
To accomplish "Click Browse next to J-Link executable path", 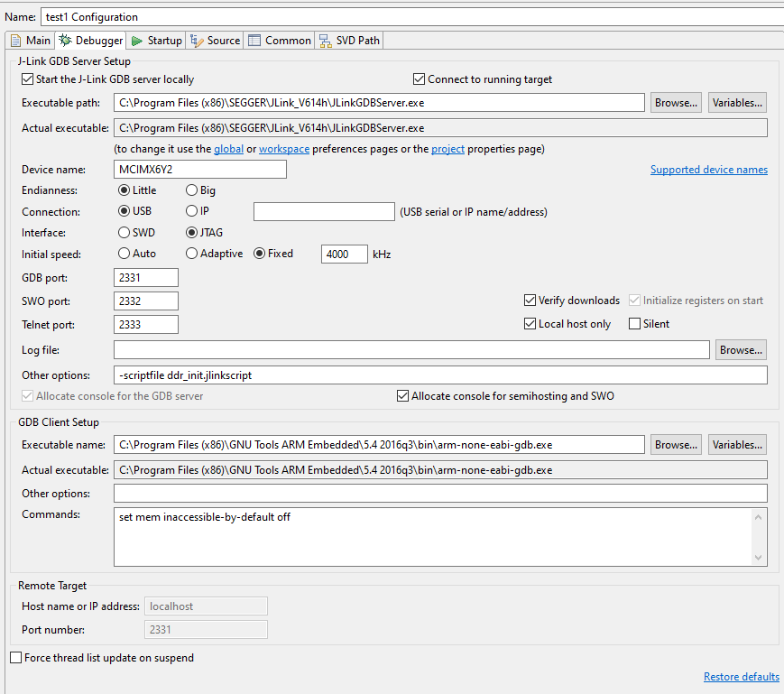I will 676,103.
